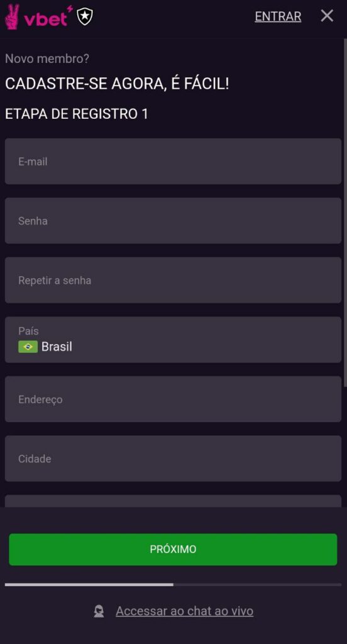Viewport: 347px width, 644px height.
Task: Click the Repetir a senha field
Action: coord(173,280)
